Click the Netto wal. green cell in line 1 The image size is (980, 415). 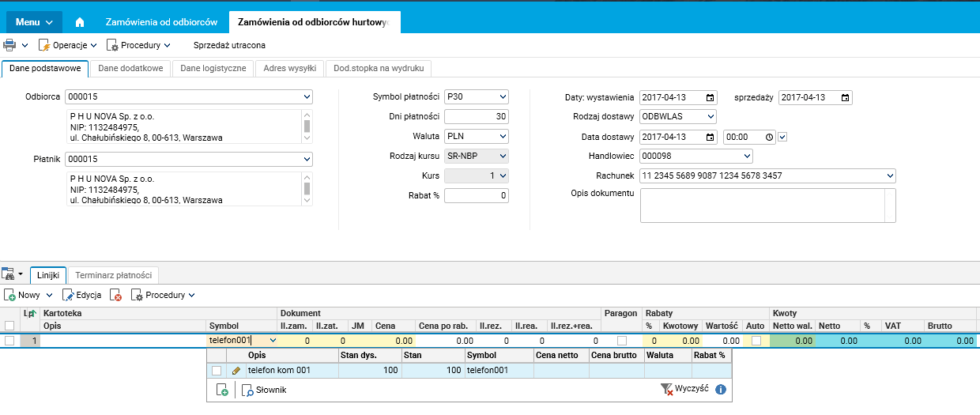click(x=792, y=341)
